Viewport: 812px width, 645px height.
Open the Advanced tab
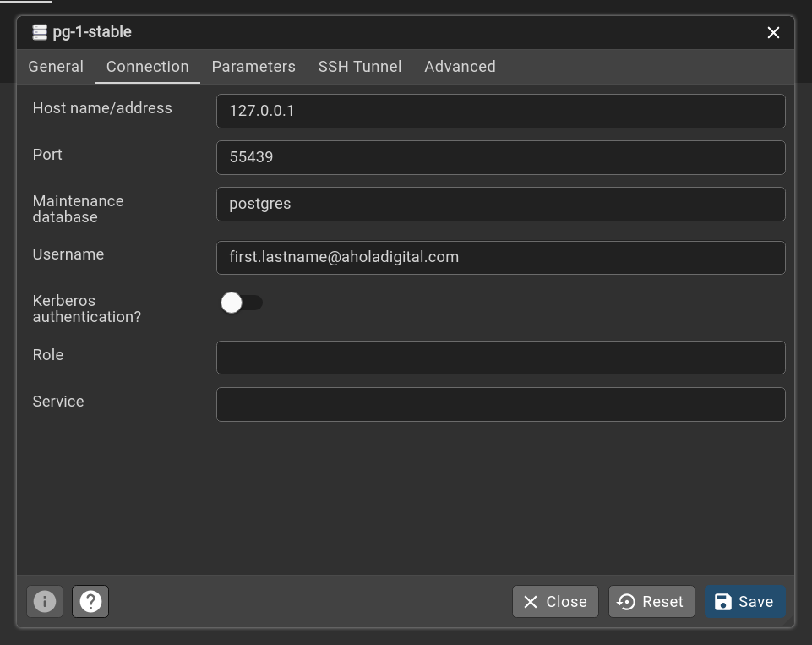(460, 66)
